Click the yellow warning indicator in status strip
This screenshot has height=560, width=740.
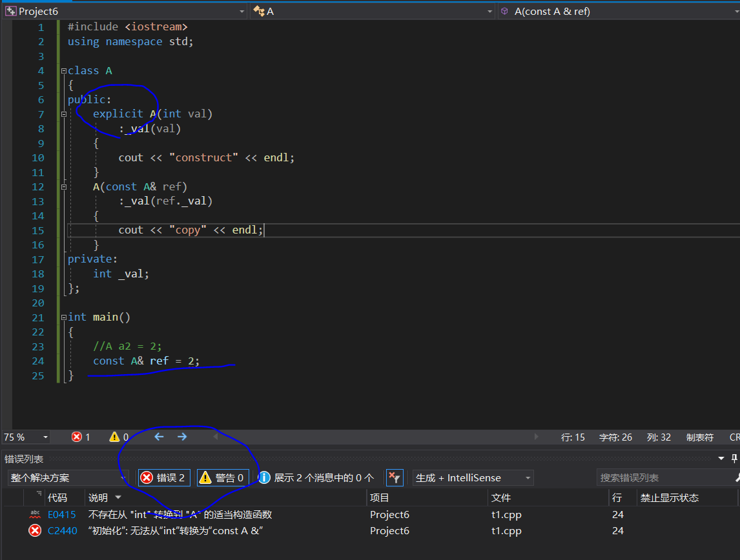(x=119, y=437)
